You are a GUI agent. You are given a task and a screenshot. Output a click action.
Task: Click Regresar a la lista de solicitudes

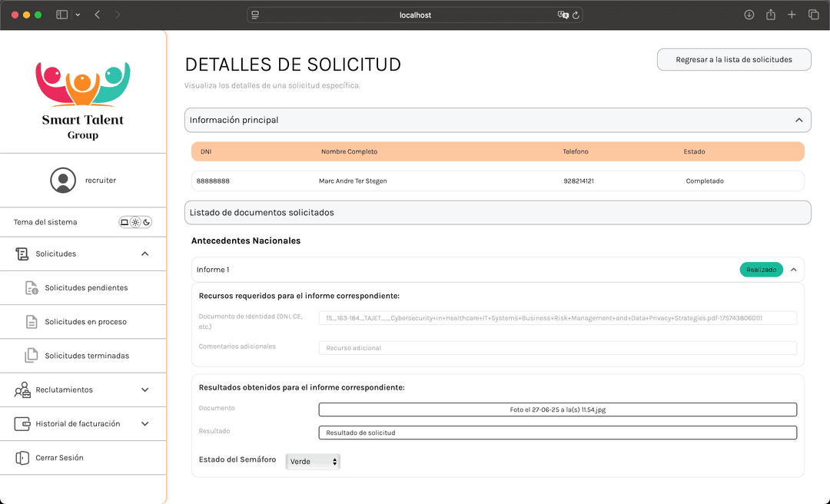click(x=733, y=59)
